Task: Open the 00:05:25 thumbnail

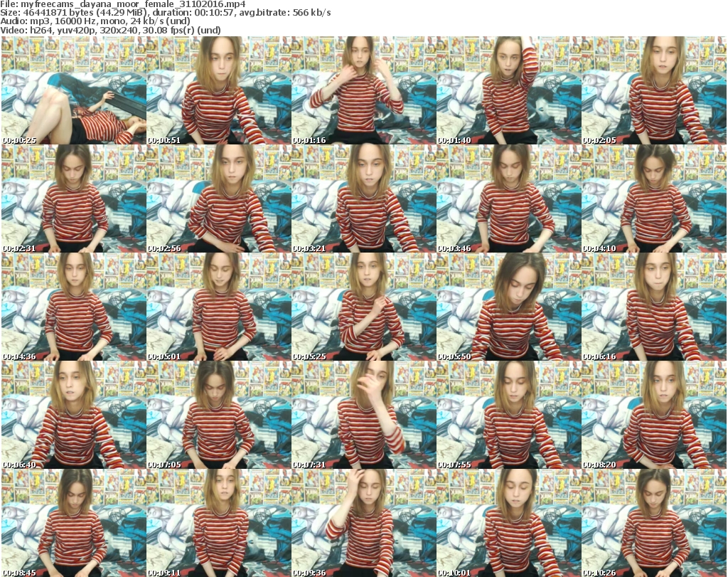Action: coord(363,307)
